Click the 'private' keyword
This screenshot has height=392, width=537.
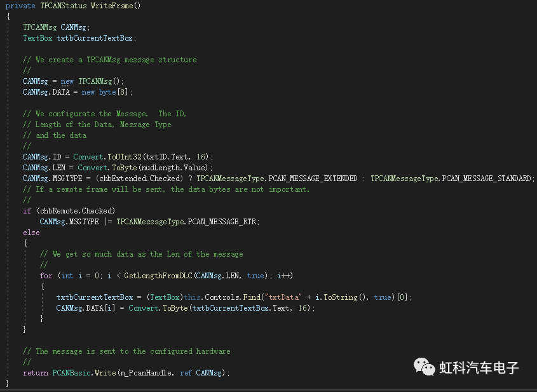point(20,6)
